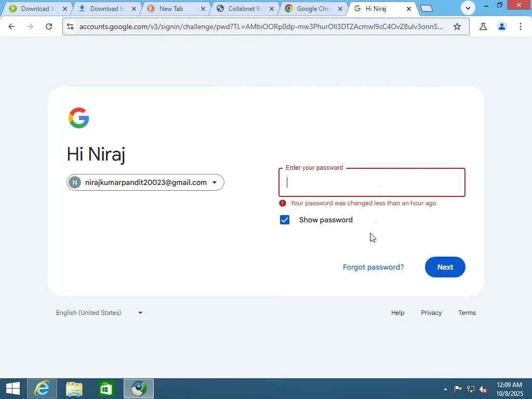The image size is (532, 399).
Task: Open a new tab button
Action: point(427,8)
